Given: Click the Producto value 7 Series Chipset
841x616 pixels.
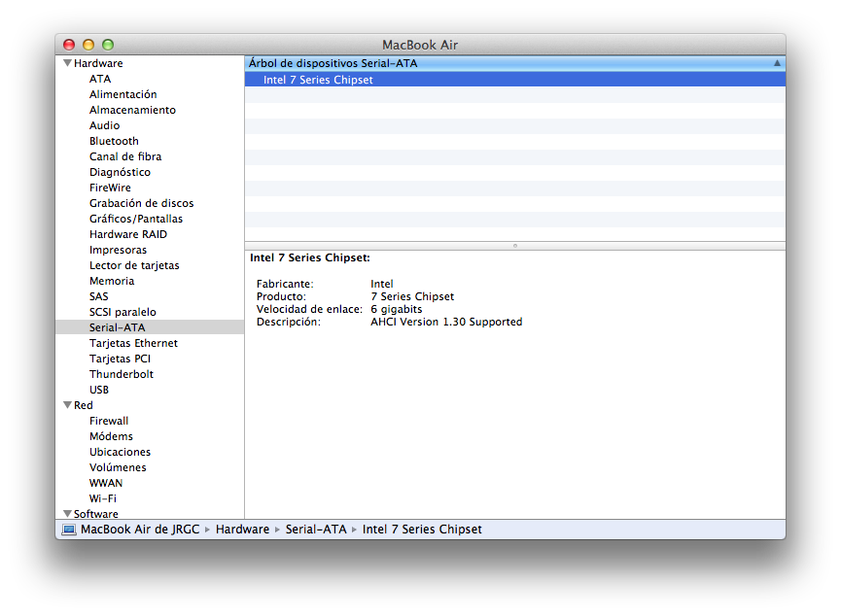Looking at the screenshot, I should point(412,296).
